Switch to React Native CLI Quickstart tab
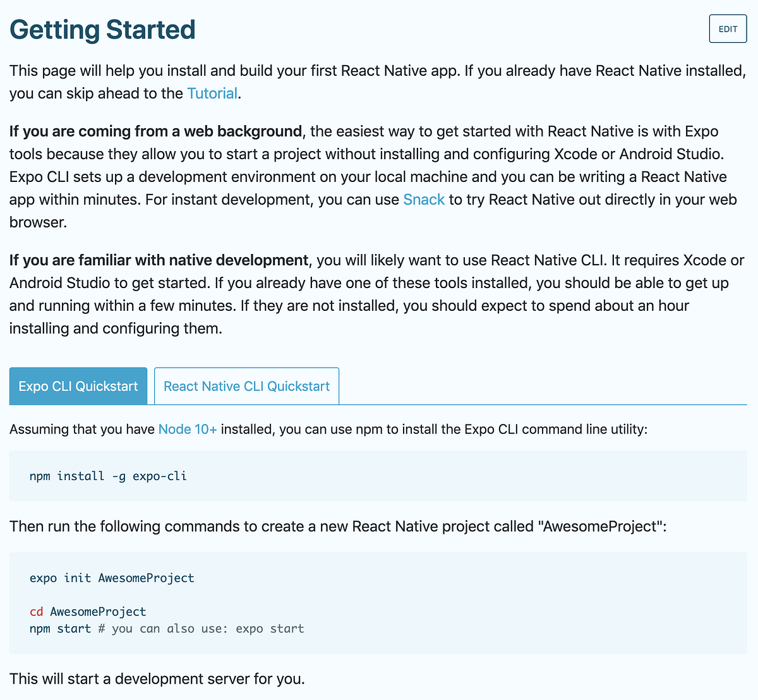This screenshot has height=700, width=758. click(246, 386)
